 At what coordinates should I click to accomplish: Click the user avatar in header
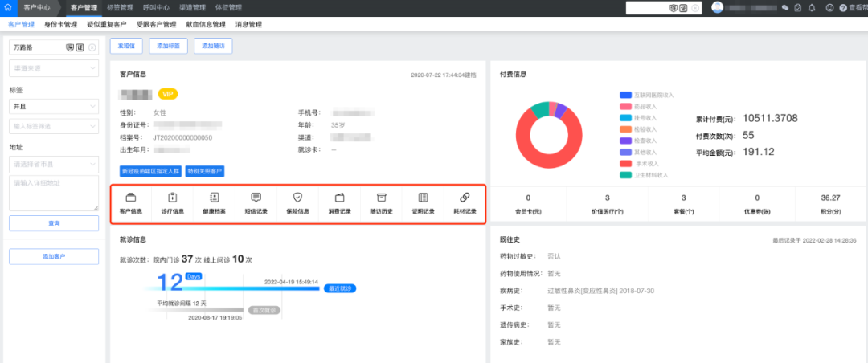718,7
